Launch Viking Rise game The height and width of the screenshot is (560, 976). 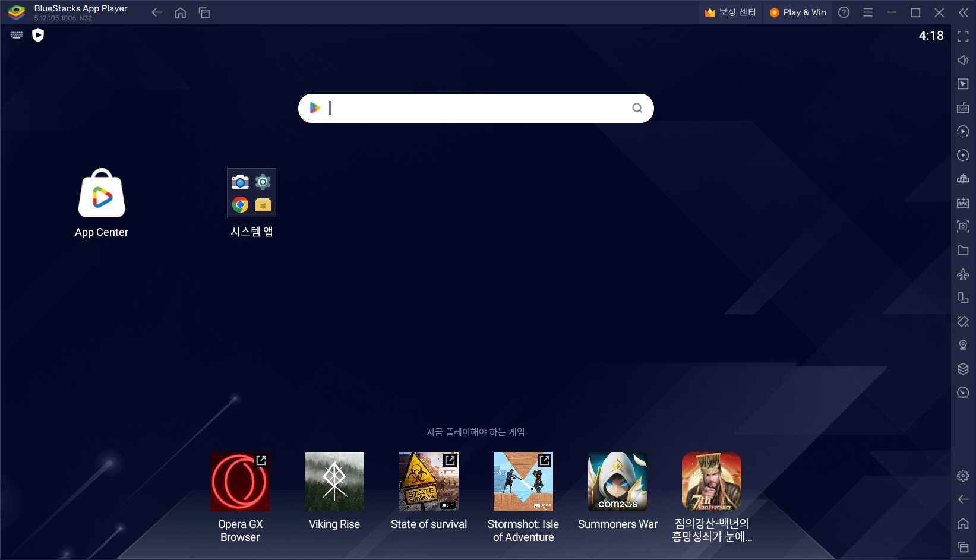click(x=334, y=482)
